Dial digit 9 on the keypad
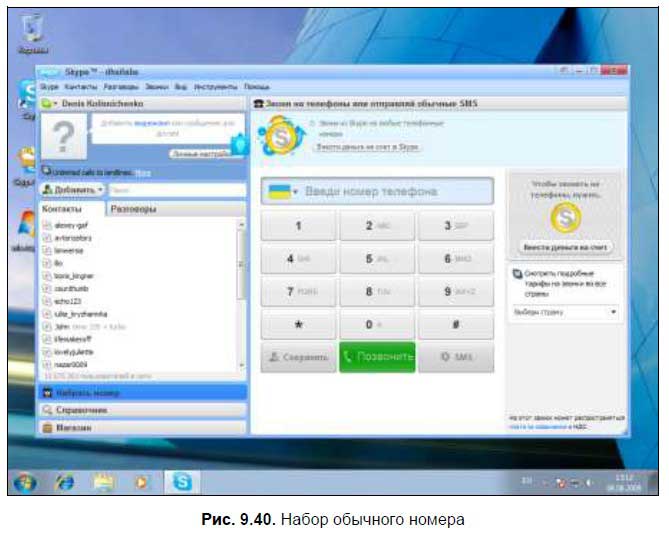This screenshot has width=669, height=535. pos(456,292)
